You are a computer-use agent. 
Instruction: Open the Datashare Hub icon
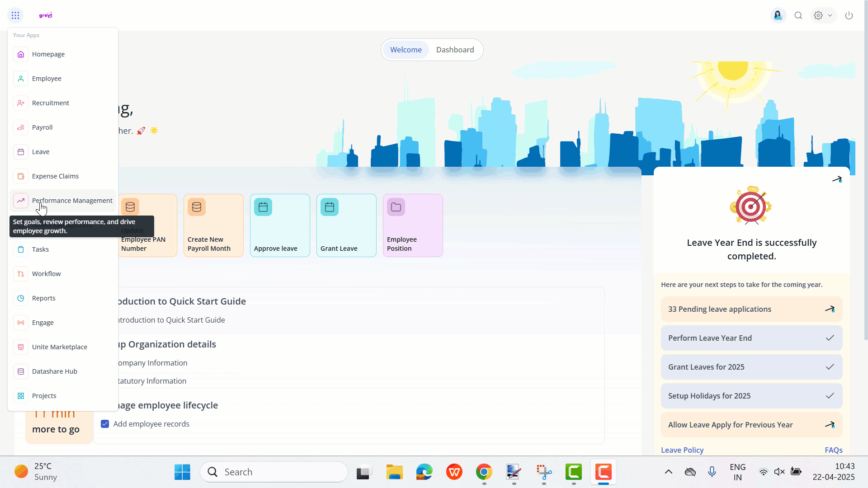21,371
